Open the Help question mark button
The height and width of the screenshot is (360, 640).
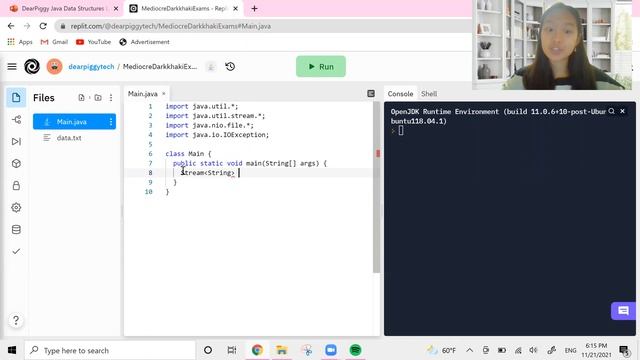pos(16,320)
